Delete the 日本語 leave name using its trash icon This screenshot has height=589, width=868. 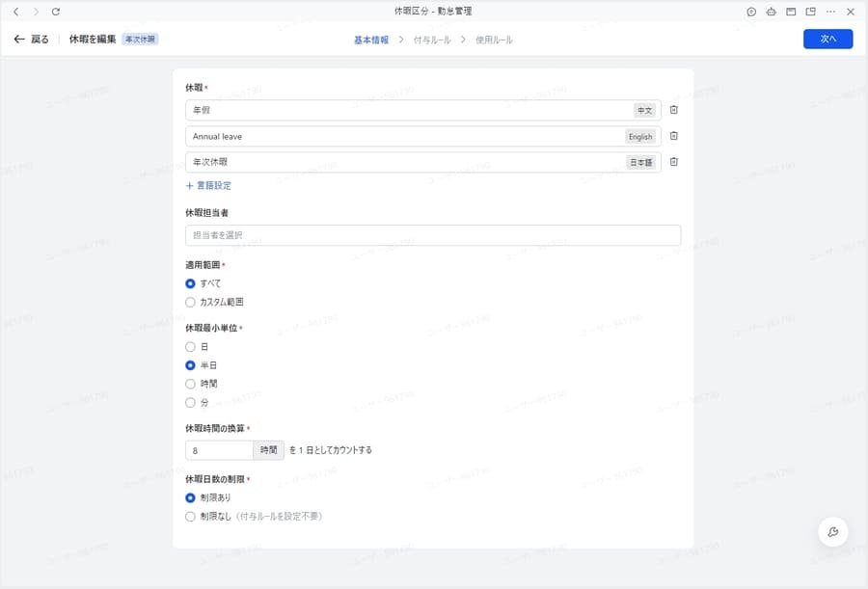tap(673, 161)
